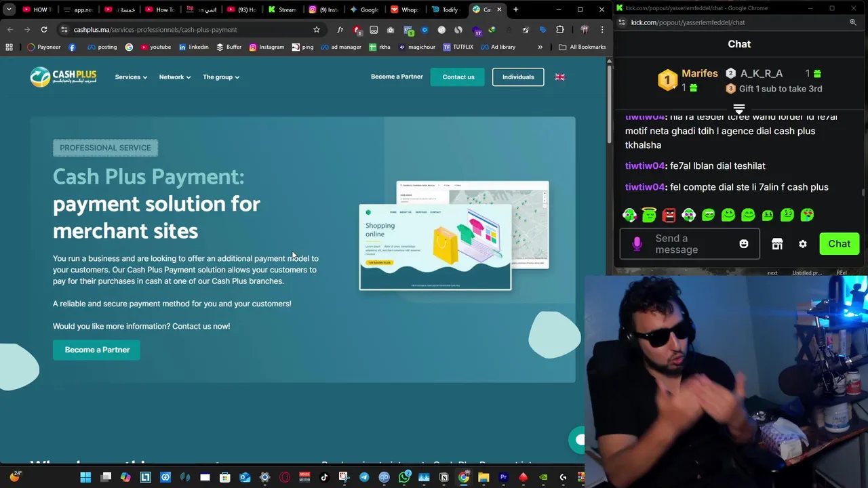The image size is (868, 488).
Task: Open a new browser tab
Action: point(515,9)
